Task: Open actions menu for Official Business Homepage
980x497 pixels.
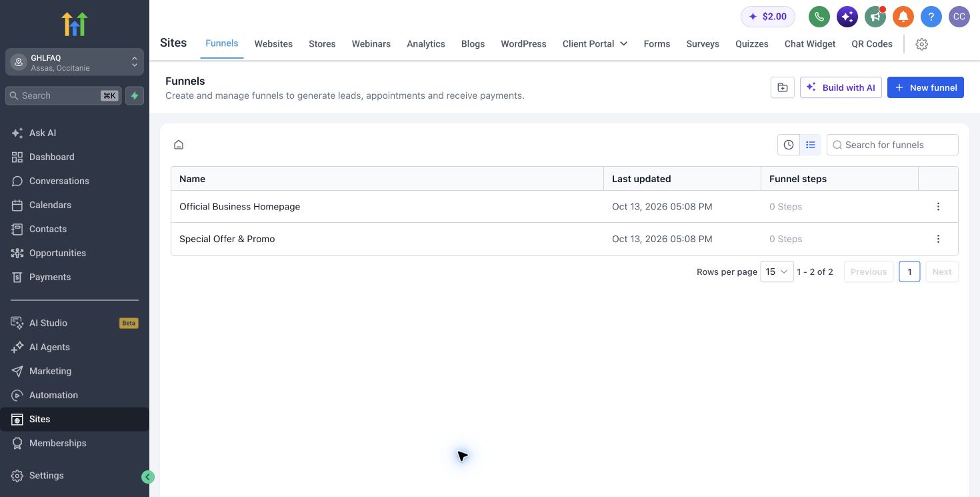Action: (x=938, y=207)
